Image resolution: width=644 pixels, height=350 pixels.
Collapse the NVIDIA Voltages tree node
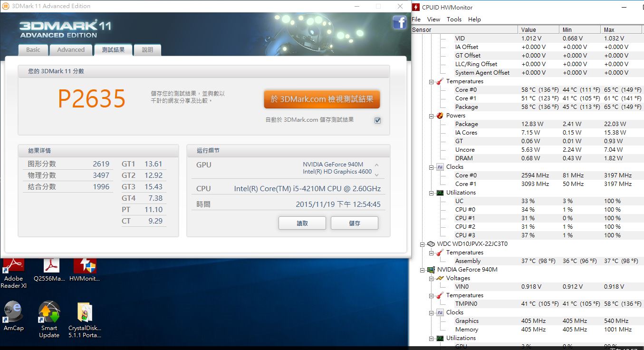click(431, 279)
